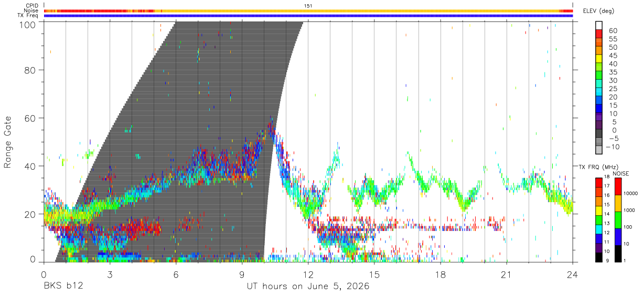This screenshot has height=297, width=644.
Task: Click the 18 hour tick on UT axis
Action: [441, 274]
